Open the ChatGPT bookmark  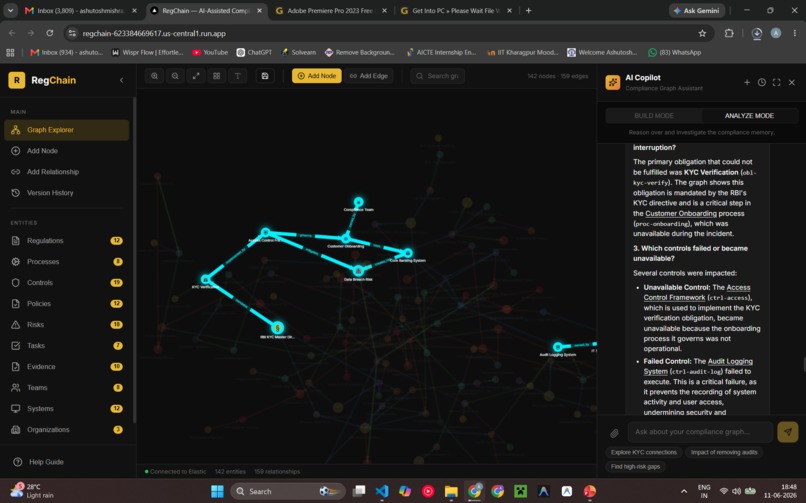click(x=254, y=52)
